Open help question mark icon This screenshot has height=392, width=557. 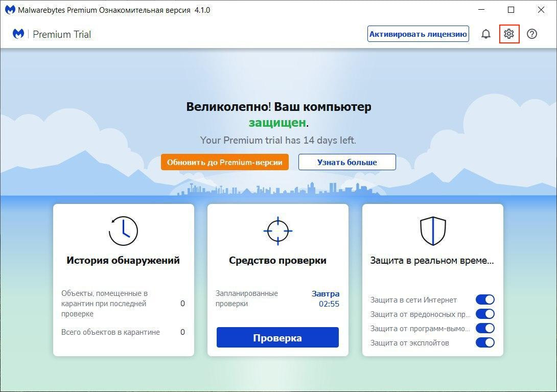pyautogui.click(x=532, y=34)
